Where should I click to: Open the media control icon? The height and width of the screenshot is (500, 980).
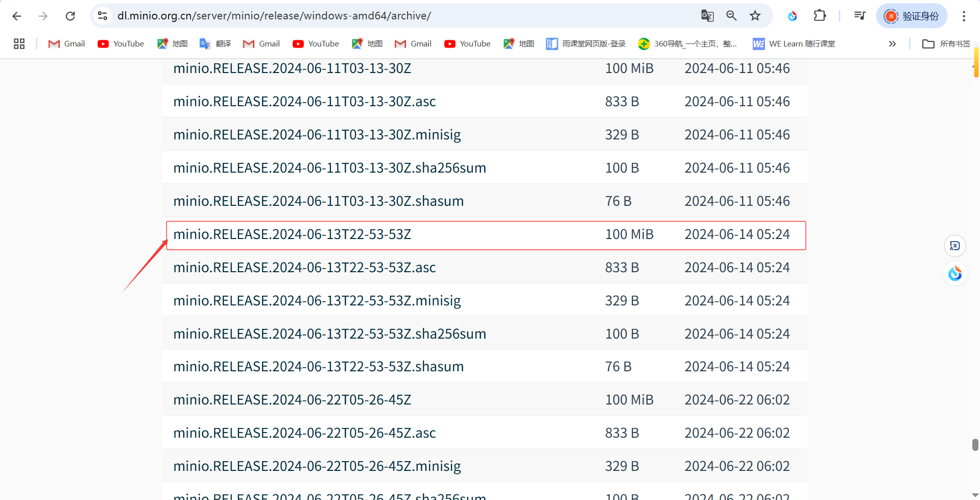[x=859, y=16]
